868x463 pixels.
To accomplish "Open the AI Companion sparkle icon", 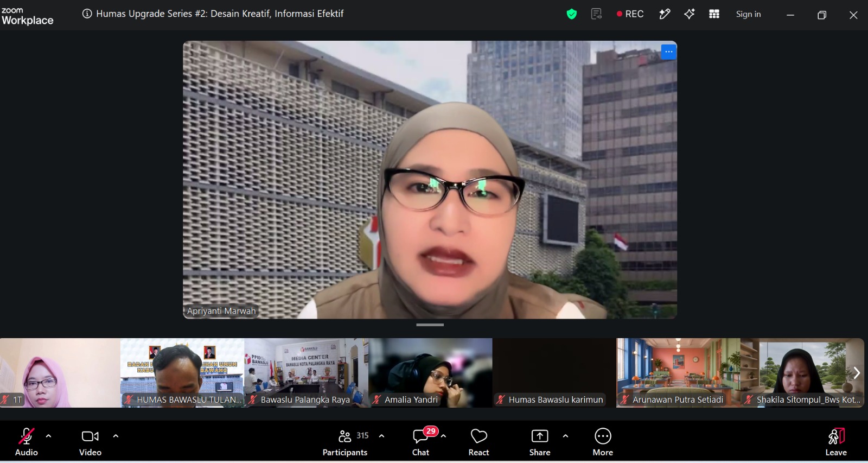I will coord(690,15).
